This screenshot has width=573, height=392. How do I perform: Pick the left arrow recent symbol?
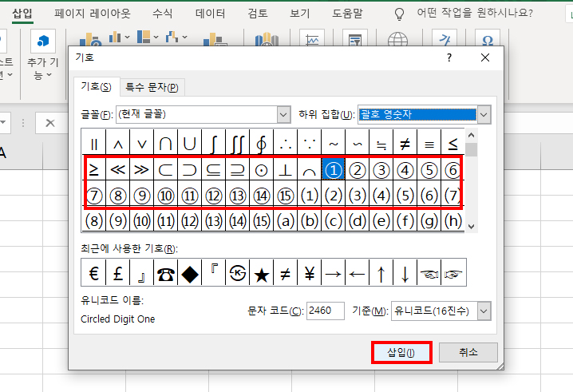pyautogui.click(x=357, y=273)
